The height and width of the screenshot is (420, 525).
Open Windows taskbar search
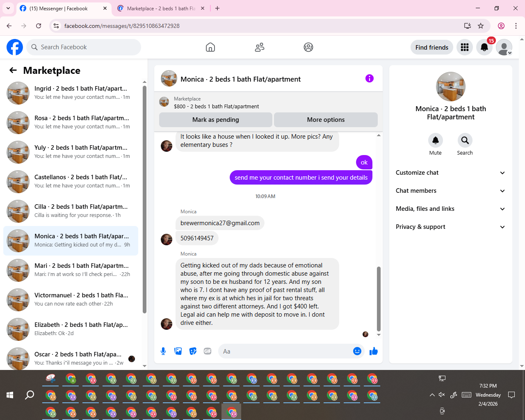pyautogui.click(x=30, y=395)
